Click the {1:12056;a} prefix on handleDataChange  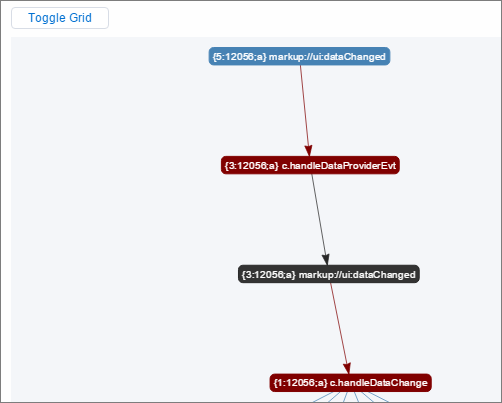click(x=300, y=383)
